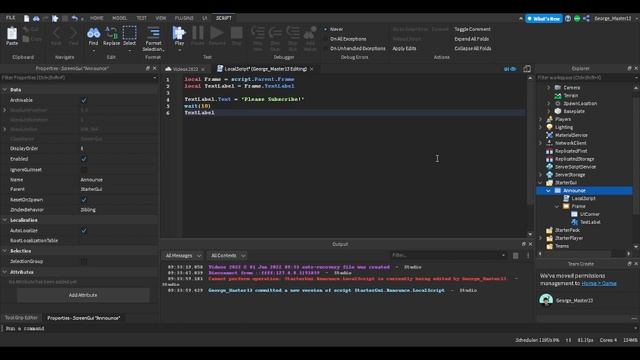This screenshot has height=360, width=640.
Task: Toggle the Enabled checkbox
Action: pos(84,159)
